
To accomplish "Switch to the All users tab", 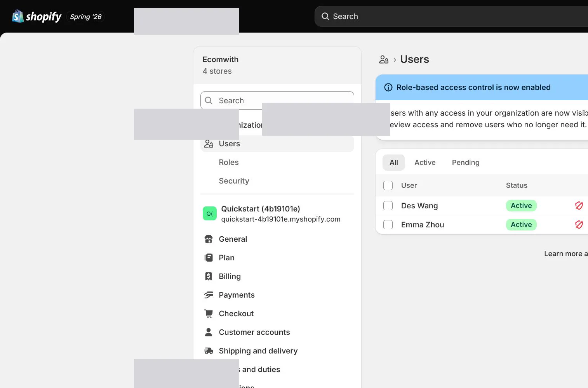I will click(x=394, y=163).
